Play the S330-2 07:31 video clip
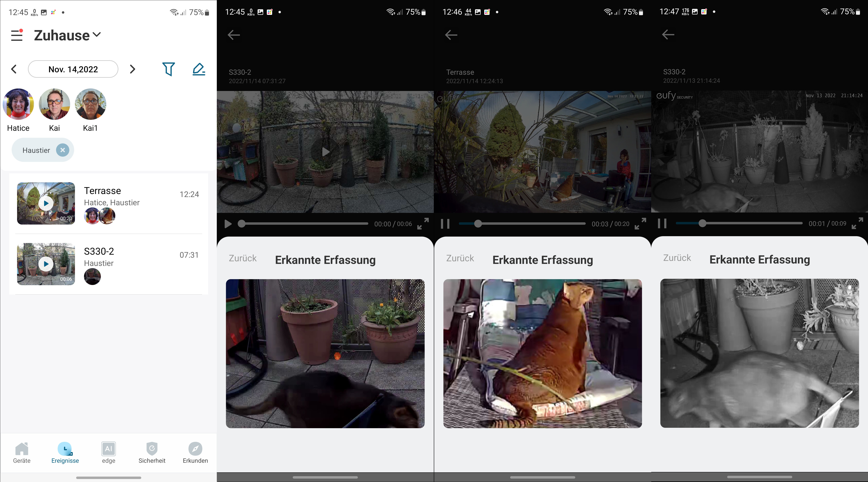 (x=46, y=264)
